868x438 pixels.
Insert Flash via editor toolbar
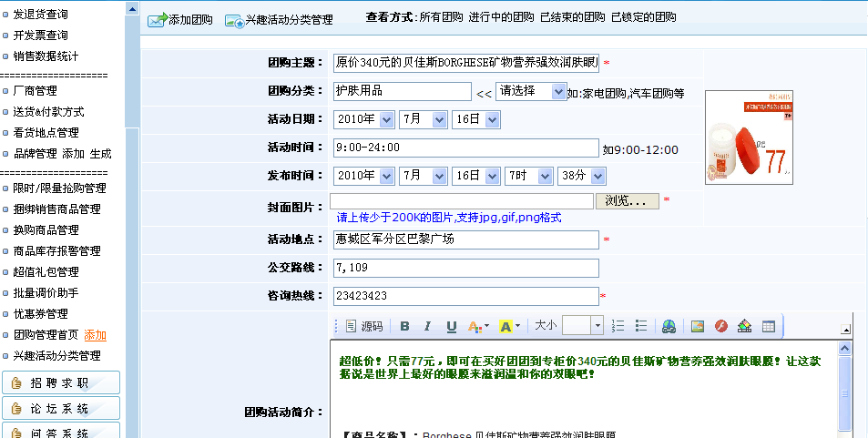click(x=720, y=326)
